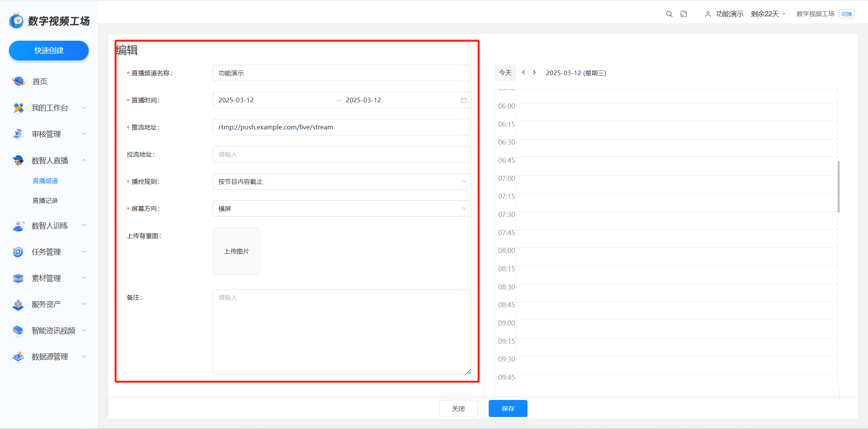
Task: Click the 拉流地址 input field
Action: 342,154
